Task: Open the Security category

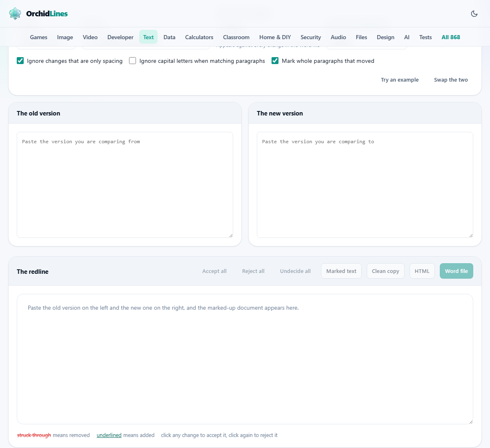Action: pyautogui.click(x=311, y=37)
